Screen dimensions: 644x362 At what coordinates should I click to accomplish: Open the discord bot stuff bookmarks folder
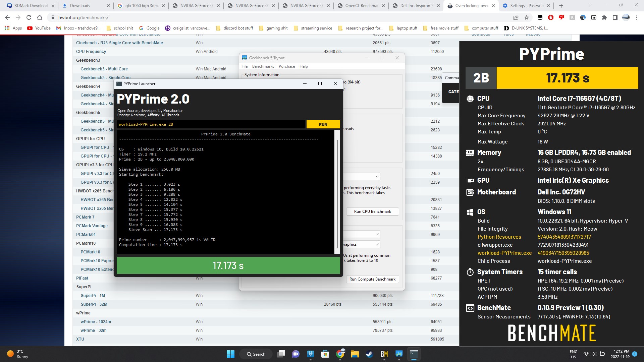234,28
